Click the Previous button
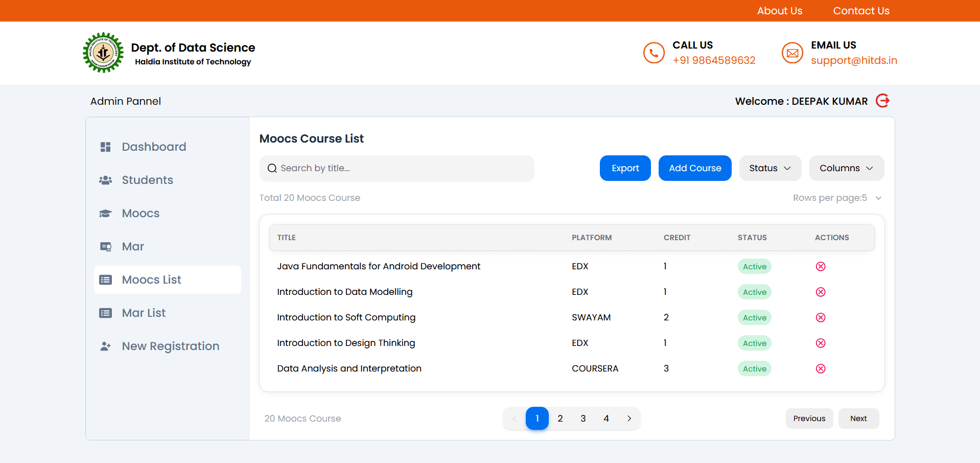The height and width of the screenshot is (463, 980). pos(809,419)
